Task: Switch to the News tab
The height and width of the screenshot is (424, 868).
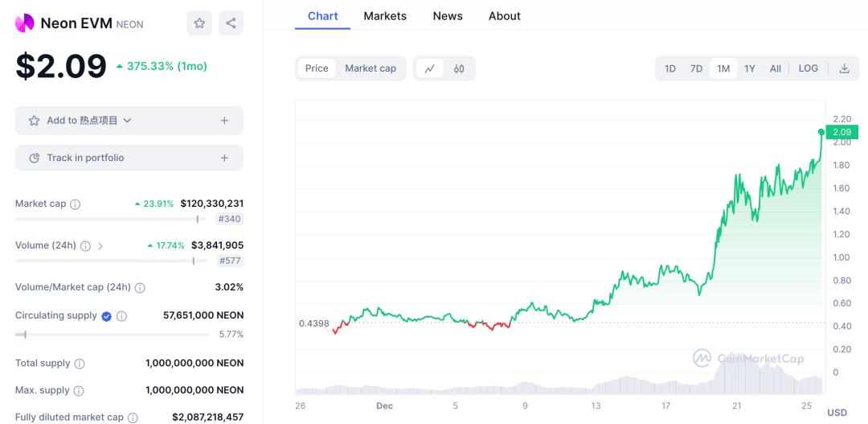Action: [448, 16]
